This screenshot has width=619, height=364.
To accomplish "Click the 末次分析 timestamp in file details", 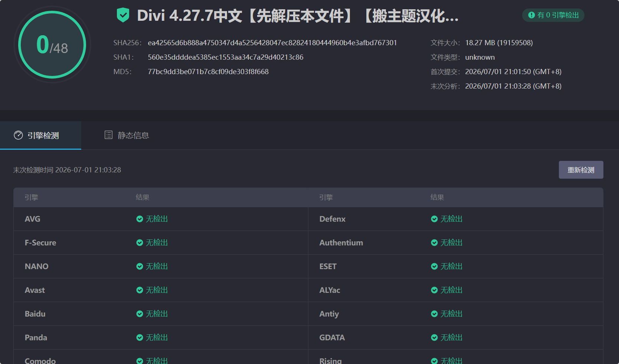I will (x=513, y=86).
